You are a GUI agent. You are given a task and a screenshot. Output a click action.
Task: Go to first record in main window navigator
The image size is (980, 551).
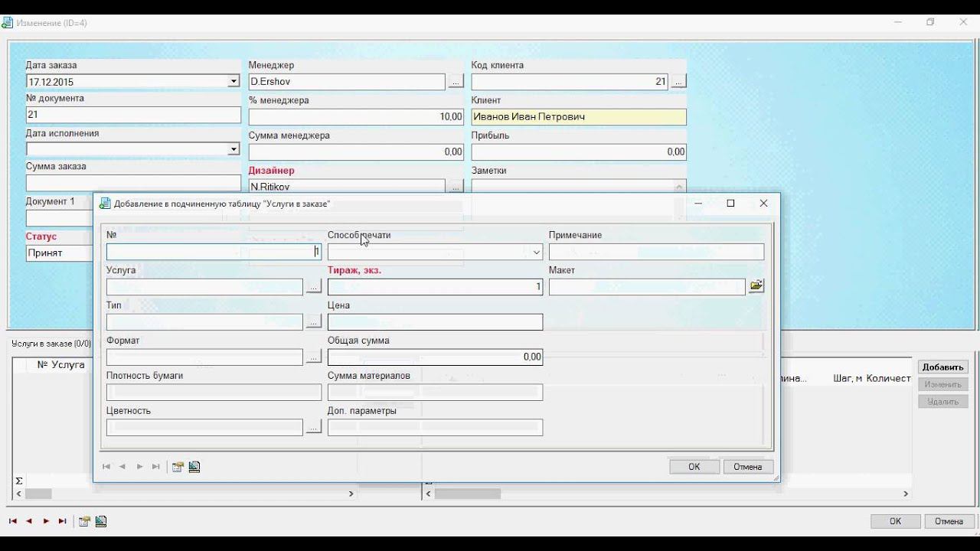point(12,521)
